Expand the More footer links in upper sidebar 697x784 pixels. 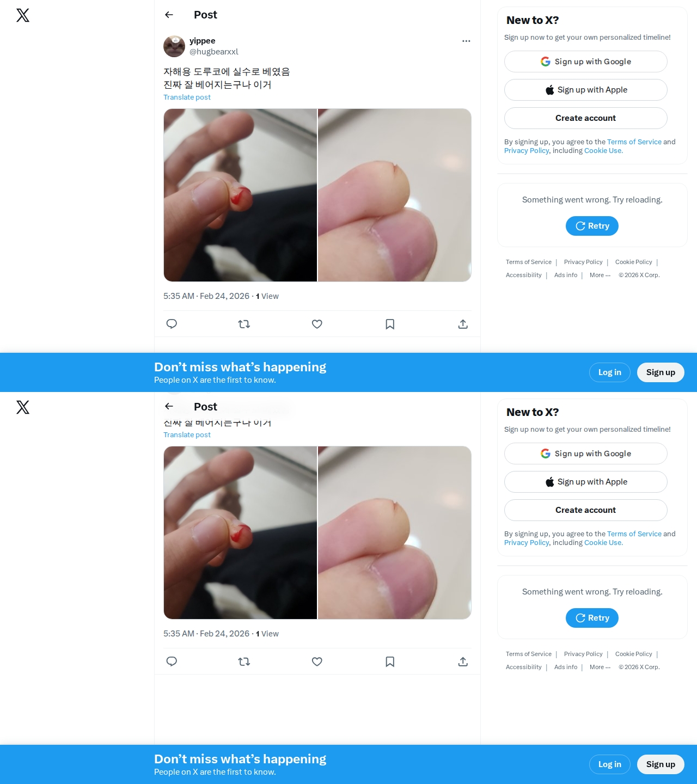pos(600,275)
